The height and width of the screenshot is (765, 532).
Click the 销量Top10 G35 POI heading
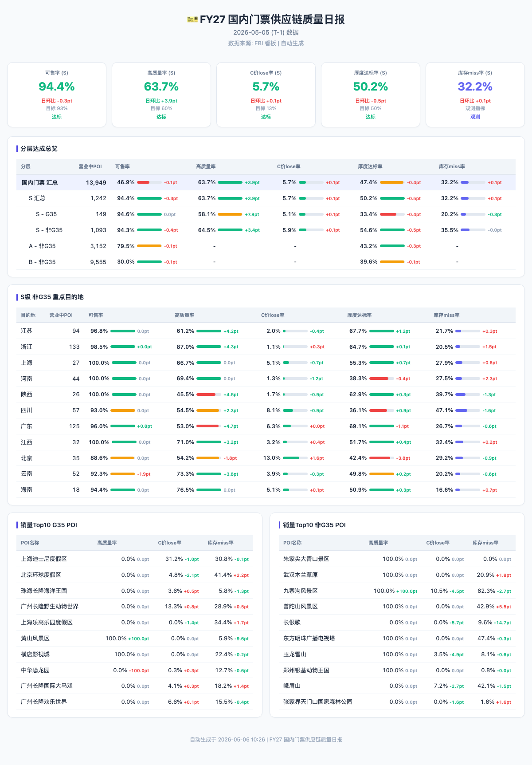click(x=49, y=525)
